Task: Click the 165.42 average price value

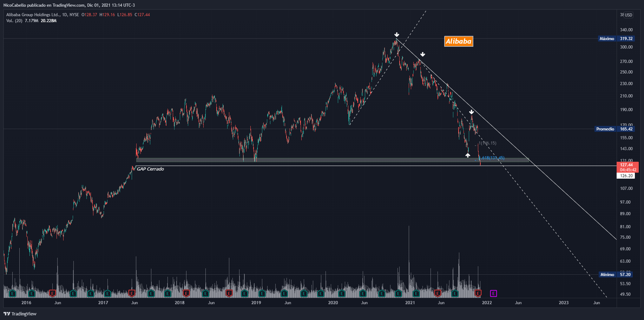Action: 626,129
